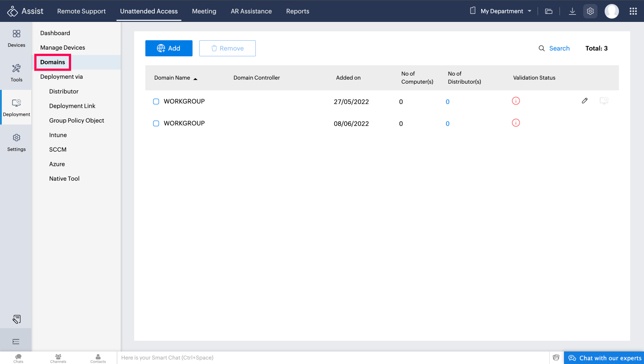Click the pencil edit icon for first WORKGROUP
Image resolution: width=644 pixels, height=364 pixels.
(x=585, y=101)
